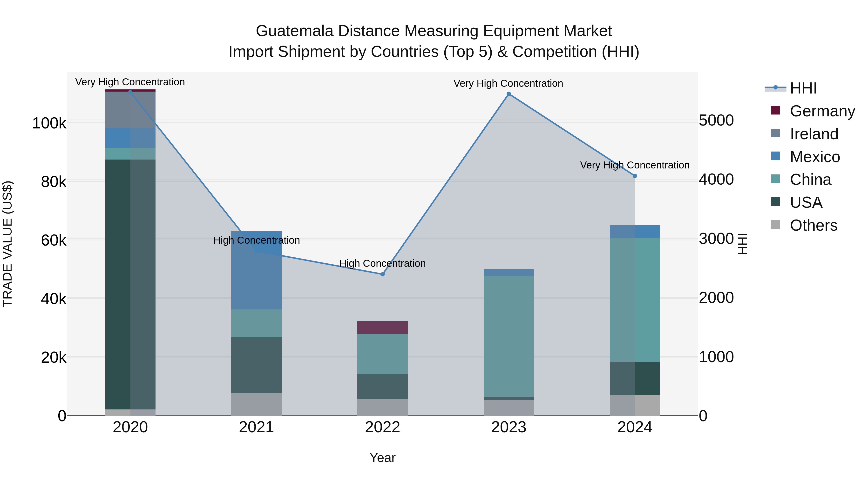Click the China bar segment in 2024
Screen dimensions: 868x488
tap(635, 300)
